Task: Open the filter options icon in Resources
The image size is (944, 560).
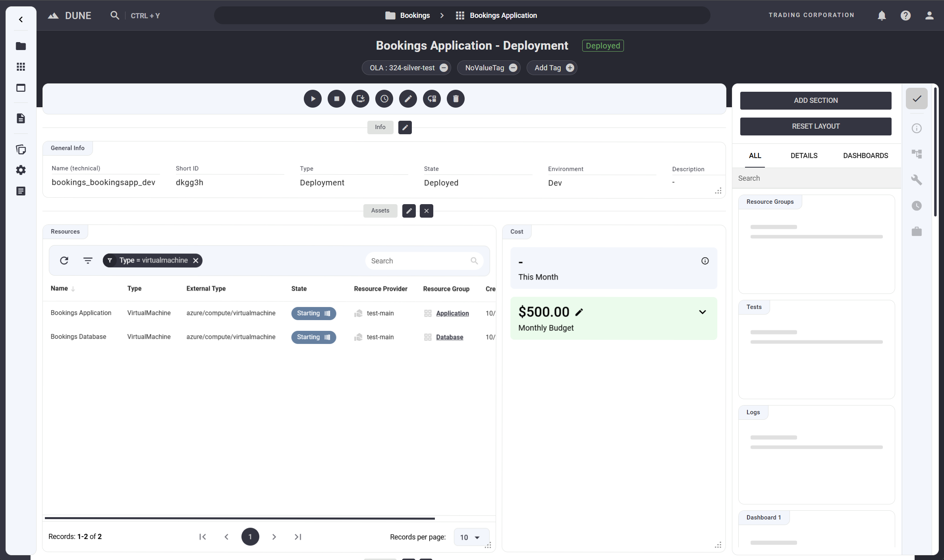Action: (x=88, y=261)
